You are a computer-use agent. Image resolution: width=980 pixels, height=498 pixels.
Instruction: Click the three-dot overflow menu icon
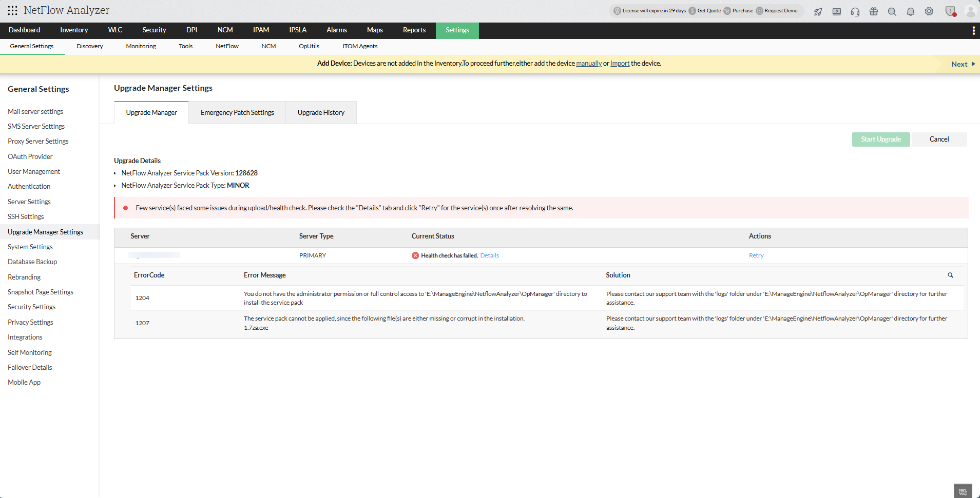[x=974, y=31]
